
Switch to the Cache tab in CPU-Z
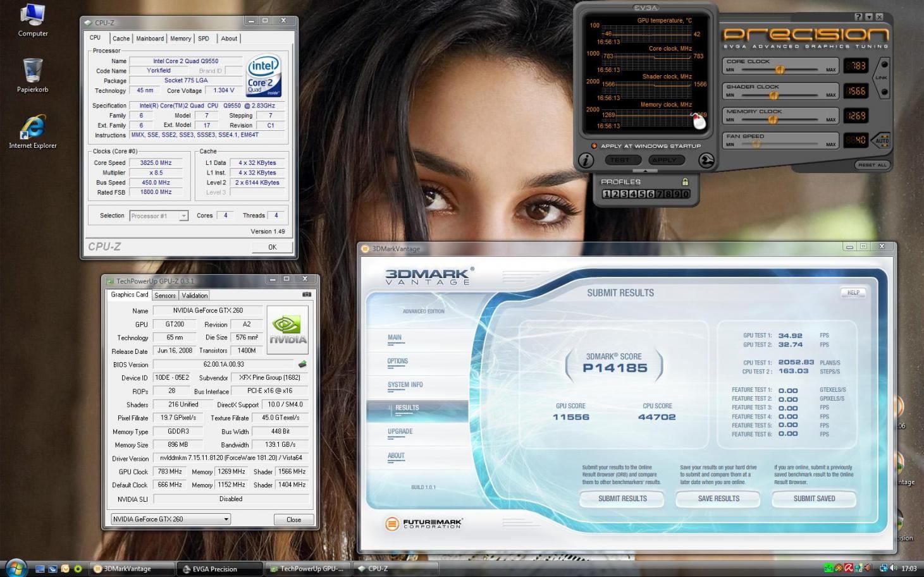[x=121, y=39]
